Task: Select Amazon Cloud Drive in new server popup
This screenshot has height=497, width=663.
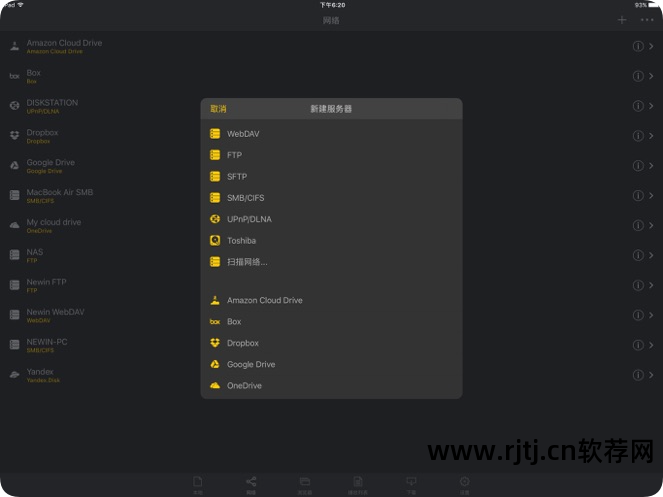Action: point(332,300)
